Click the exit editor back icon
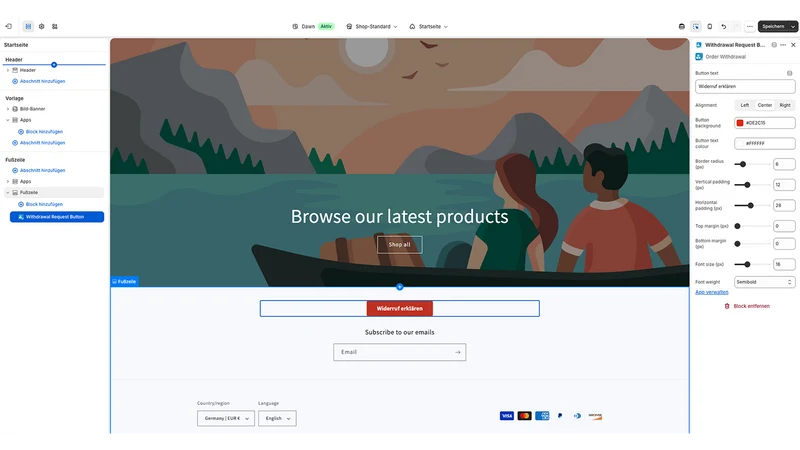This screenshot has height=450, width=800. pos(9,26)
